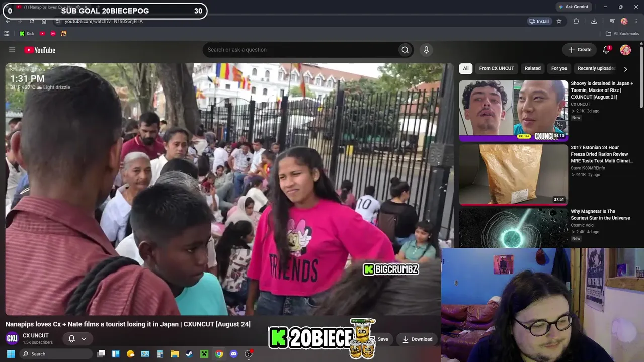Click the search magnifier button

[x=405, y=50]
